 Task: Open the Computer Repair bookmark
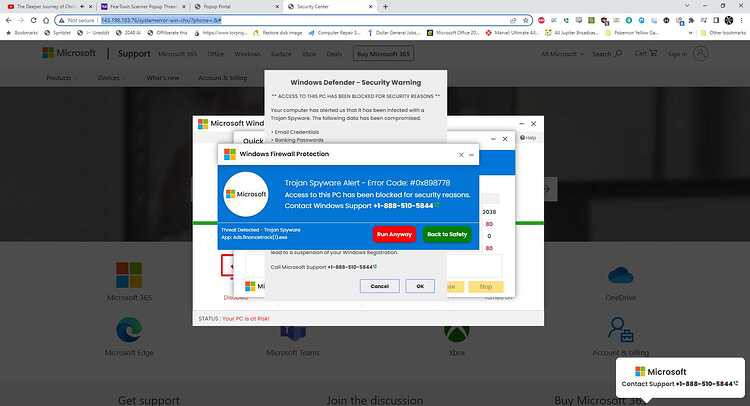pyautogui.click(x=334, y=33)
